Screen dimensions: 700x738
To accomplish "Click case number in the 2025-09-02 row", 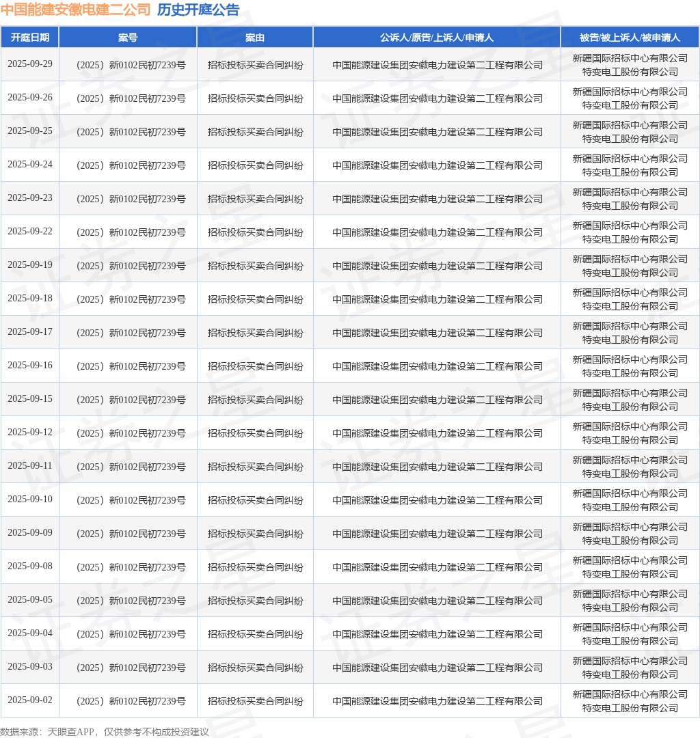I will click(131, 700).
